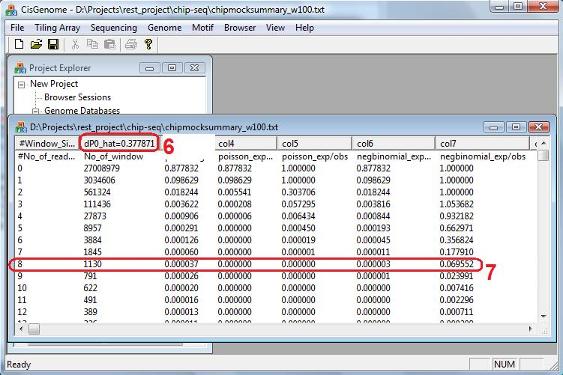Open the Browser menu
This screenshot has height=375, width=563.
(240, 28)
